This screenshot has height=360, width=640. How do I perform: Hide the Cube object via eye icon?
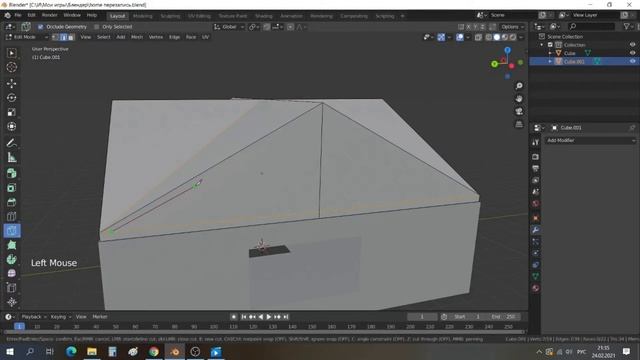tap(632, 53)
